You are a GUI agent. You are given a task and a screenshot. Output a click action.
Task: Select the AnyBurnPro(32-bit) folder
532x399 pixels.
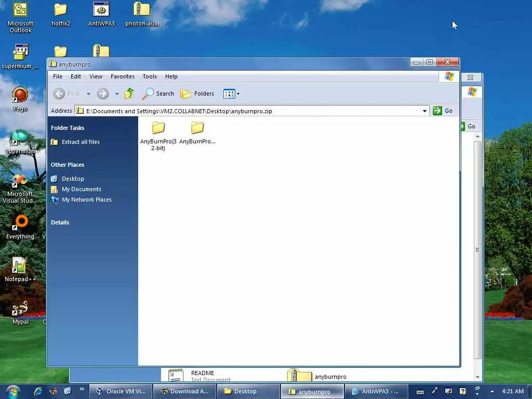coord(158,136)
